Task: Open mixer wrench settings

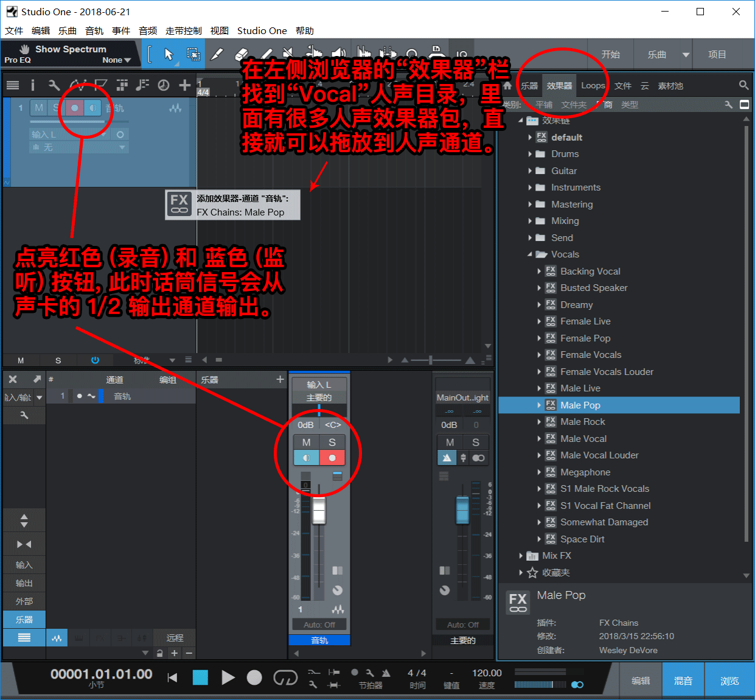Action: pos(24,415)
